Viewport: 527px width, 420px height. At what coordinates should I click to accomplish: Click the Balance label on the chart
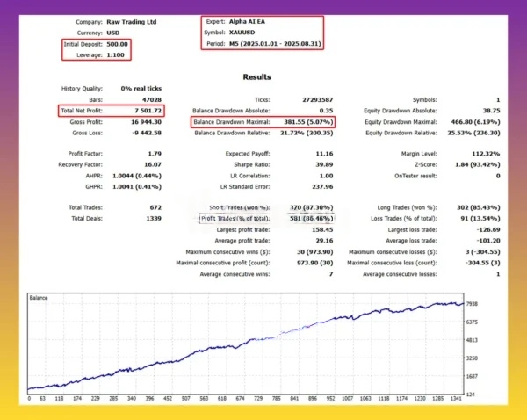click(40, 298)
